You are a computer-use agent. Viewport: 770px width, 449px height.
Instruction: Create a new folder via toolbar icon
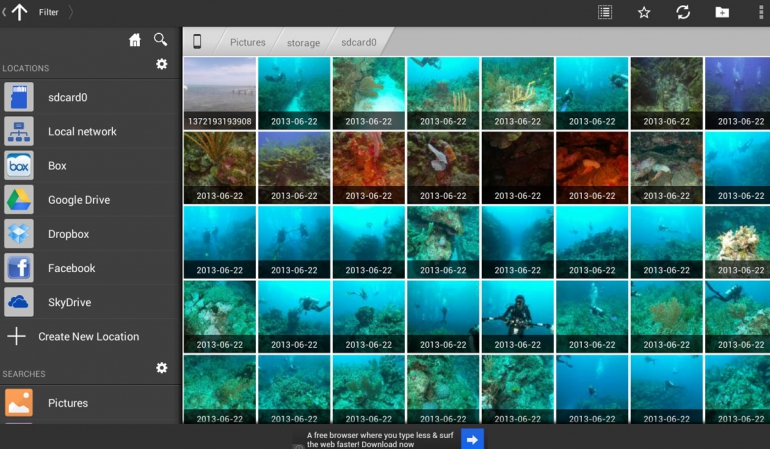(x=722, y=12)
